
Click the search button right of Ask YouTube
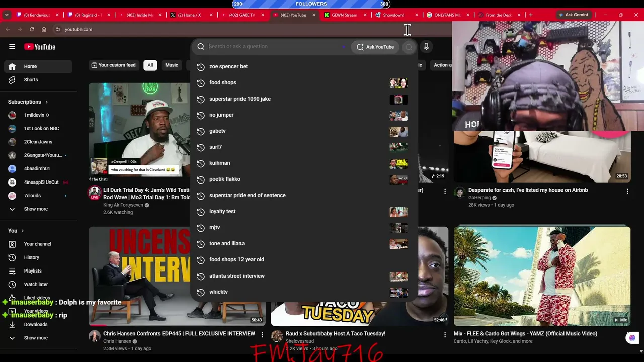[409, 47]
